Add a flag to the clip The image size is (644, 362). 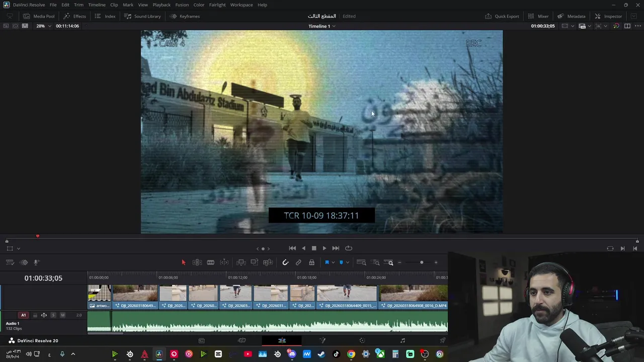327,262
